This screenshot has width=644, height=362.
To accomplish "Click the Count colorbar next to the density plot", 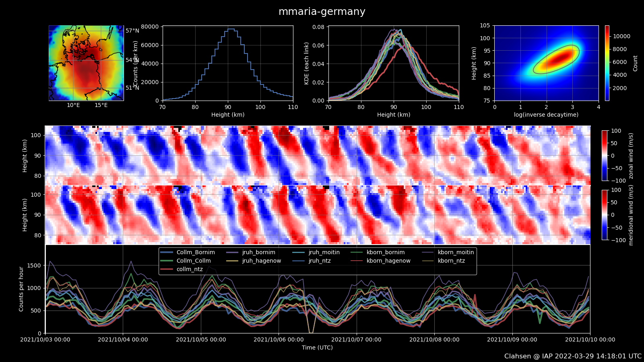I will point(607,63).
